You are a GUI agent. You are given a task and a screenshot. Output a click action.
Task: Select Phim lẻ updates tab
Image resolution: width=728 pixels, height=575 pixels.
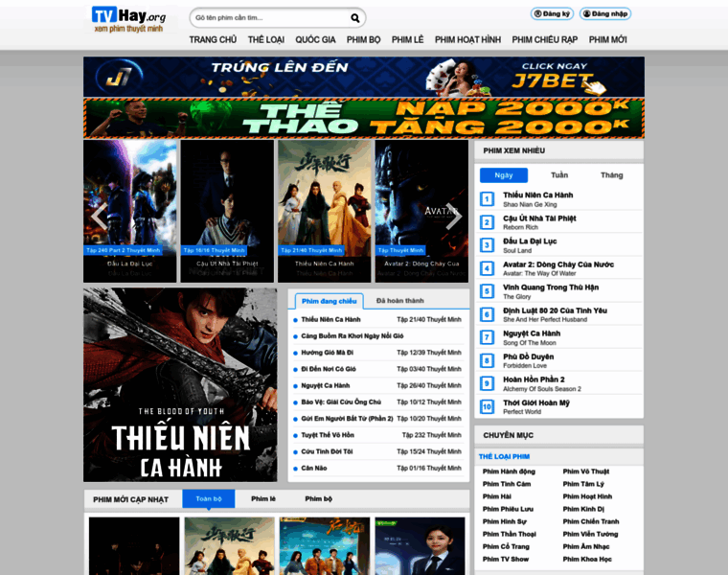tap(263, 499)
